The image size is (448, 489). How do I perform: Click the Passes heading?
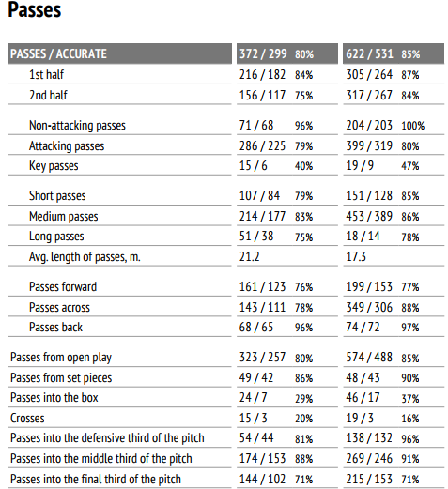coord(35,9)
